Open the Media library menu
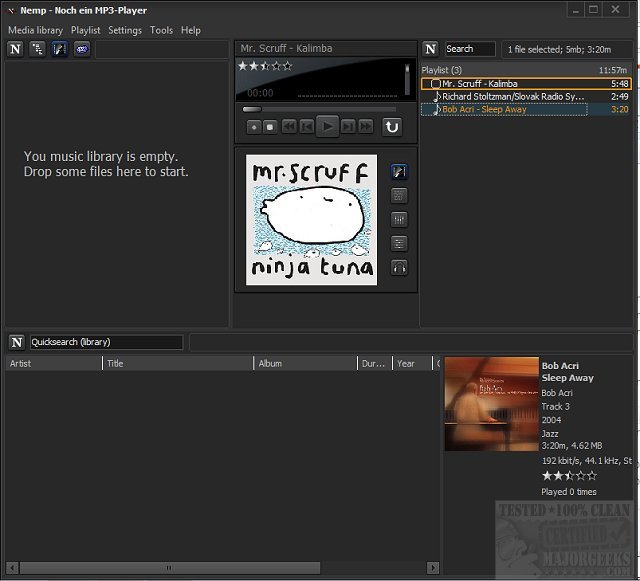Viewport: 640px width, 581px height. [x=35, y=30]
